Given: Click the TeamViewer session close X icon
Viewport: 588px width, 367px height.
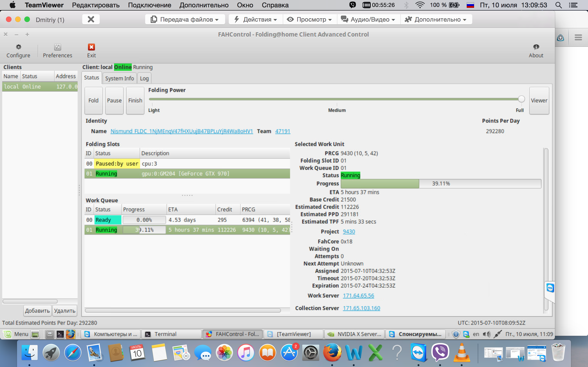Looking at the screenshot, I should click(x=91, y=19).
